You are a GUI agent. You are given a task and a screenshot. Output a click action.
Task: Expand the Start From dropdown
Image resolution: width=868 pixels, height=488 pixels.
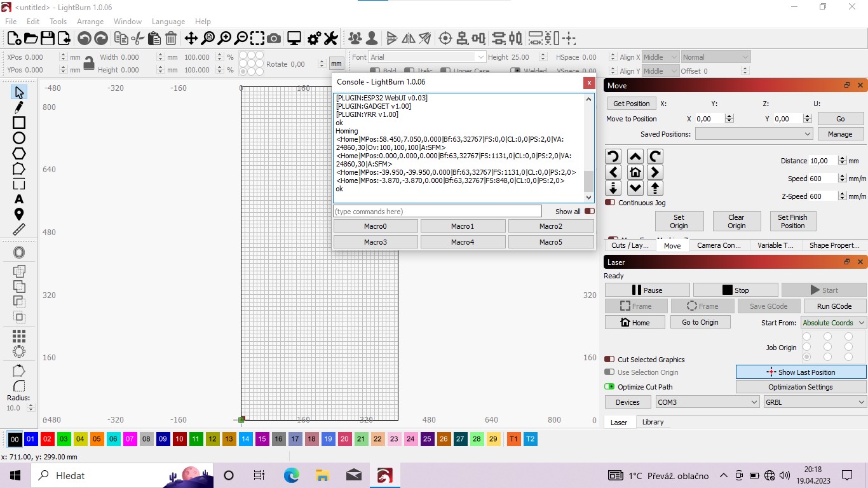coord(833,323)
